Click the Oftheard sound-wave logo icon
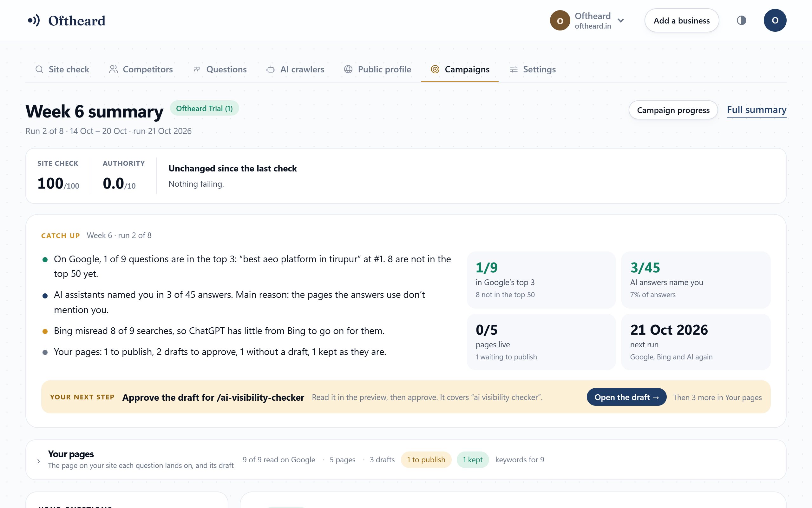The width and height of the screenshot is (812, 508). (34, 21)
